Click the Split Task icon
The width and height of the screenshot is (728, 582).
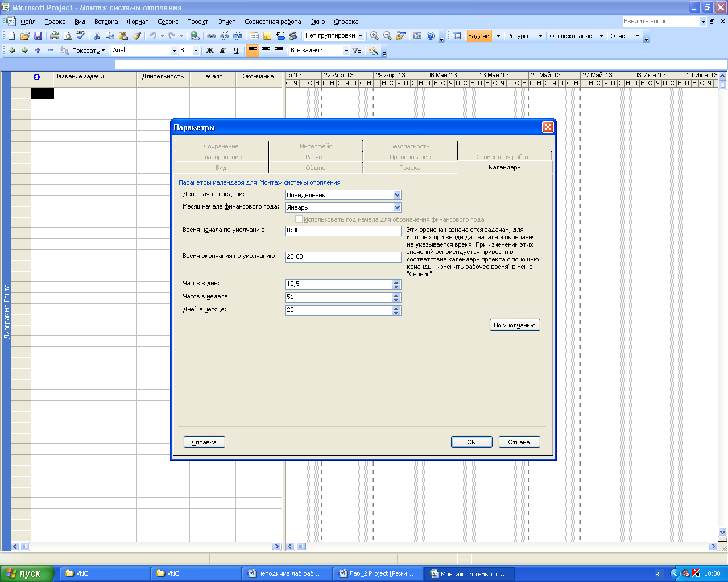238,36
